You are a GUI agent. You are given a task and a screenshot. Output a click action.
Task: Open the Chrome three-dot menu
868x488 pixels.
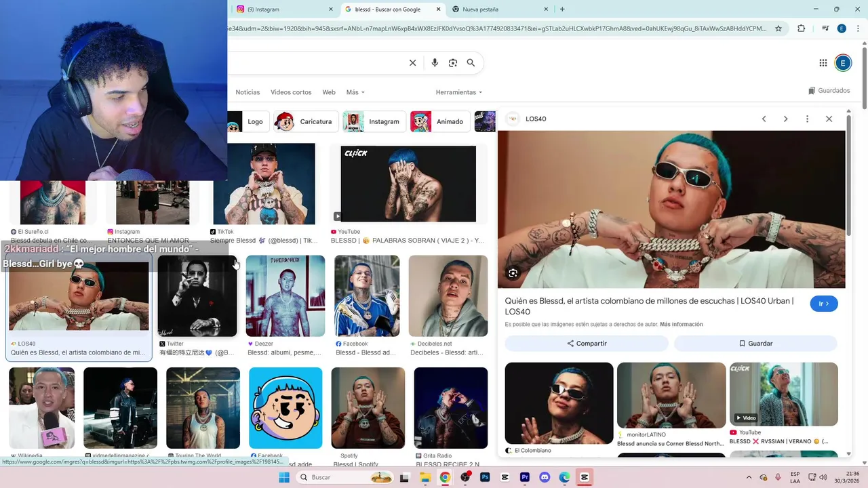click(x=857, y=28)
